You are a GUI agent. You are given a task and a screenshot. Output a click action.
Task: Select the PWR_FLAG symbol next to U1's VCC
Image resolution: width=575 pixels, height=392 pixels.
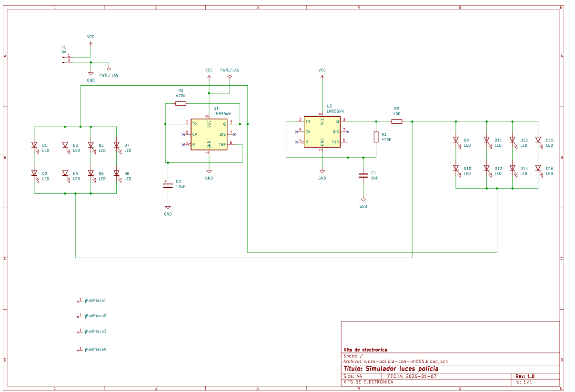230,75
